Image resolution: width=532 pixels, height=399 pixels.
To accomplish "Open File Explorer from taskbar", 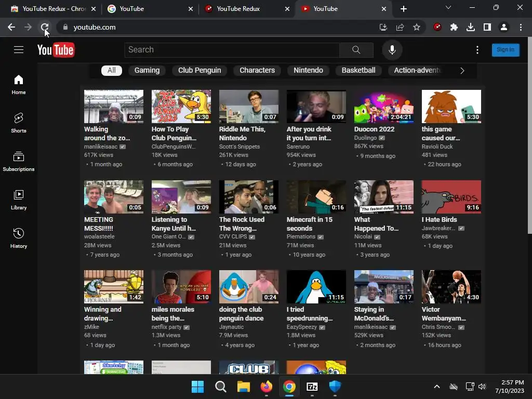I will (243, 387).
